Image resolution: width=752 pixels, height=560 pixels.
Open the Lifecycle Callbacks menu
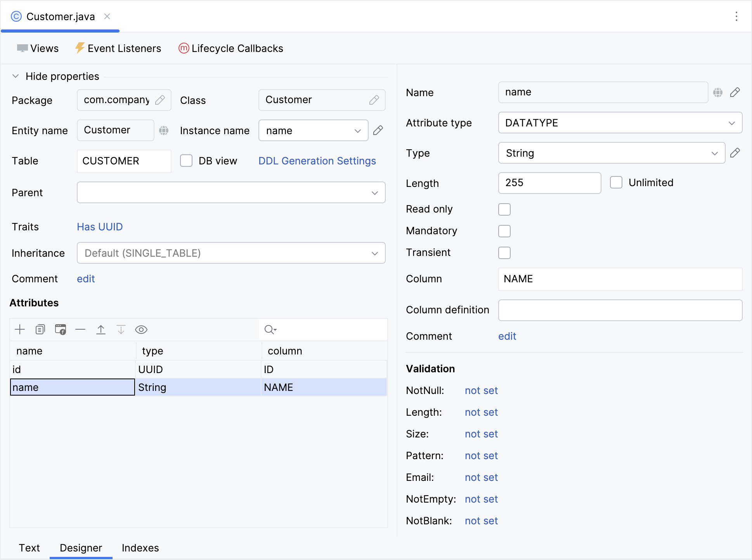pos(231,48)
